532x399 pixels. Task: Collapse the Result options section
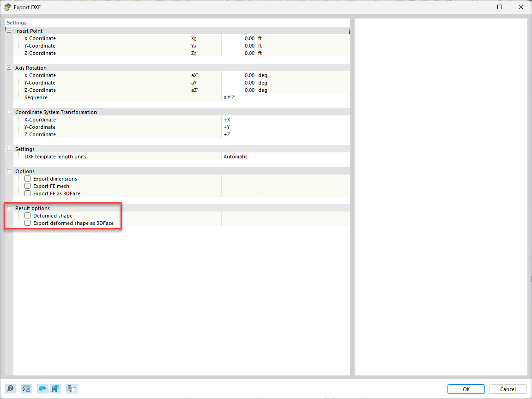(8, 208)
